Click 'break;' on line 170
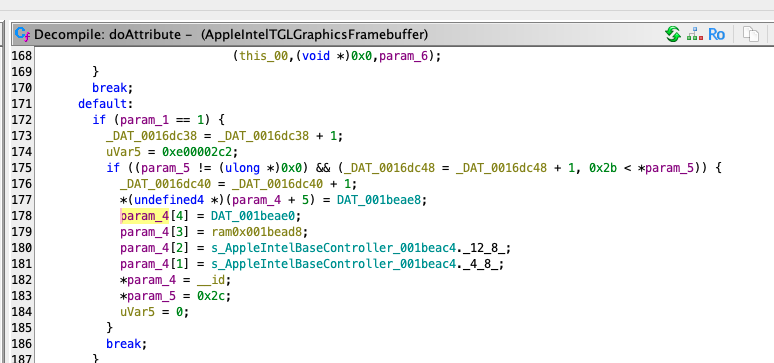The width and height of the screenshot is (774, 363). point(113,88)
